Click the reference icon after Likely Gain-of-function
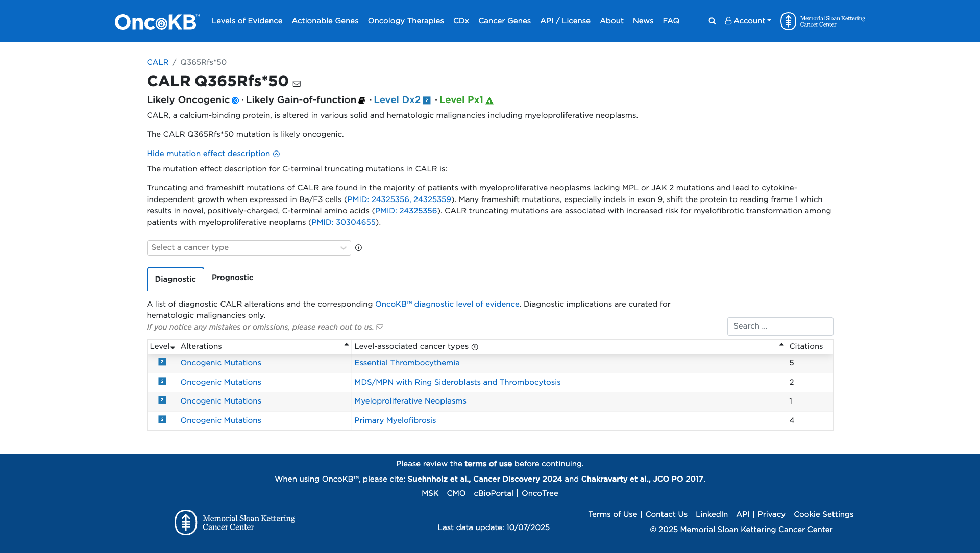The image size is (980, 553). point(361,100)
